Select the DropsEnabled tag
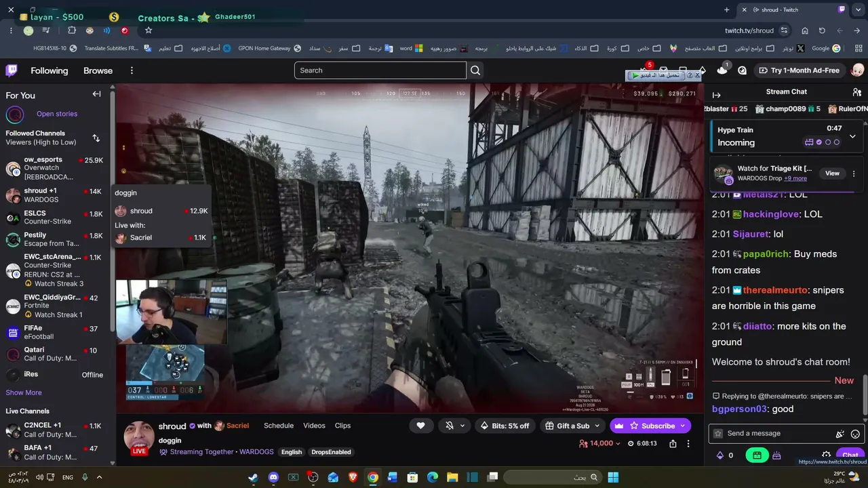 [x=331, y=452]
